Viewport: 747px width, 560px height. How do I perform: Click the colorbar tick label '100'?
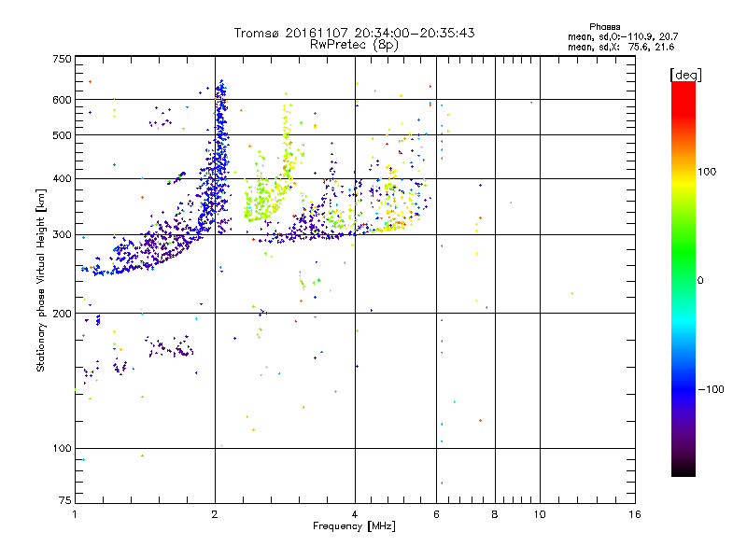pyautogui.click(x=707, y=172)
